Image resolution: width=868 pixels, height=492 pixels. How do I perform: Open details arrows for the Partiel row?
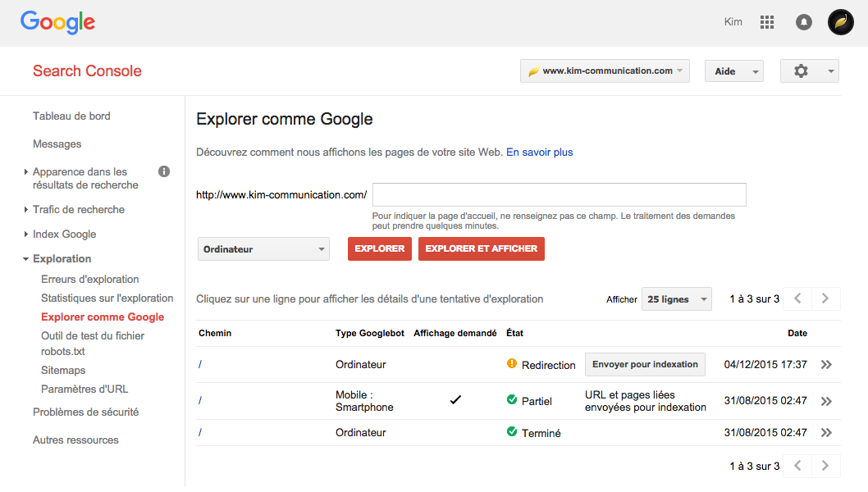pos(826,401)
